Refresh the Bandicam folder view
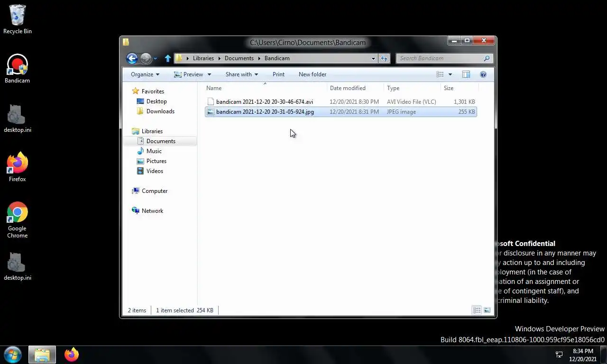 point(384,58)
